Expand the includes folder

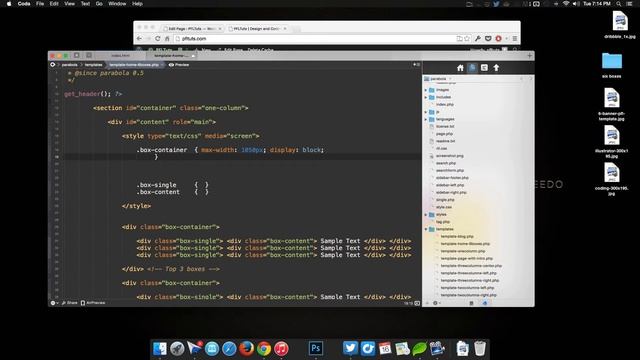tap(426, 97)
